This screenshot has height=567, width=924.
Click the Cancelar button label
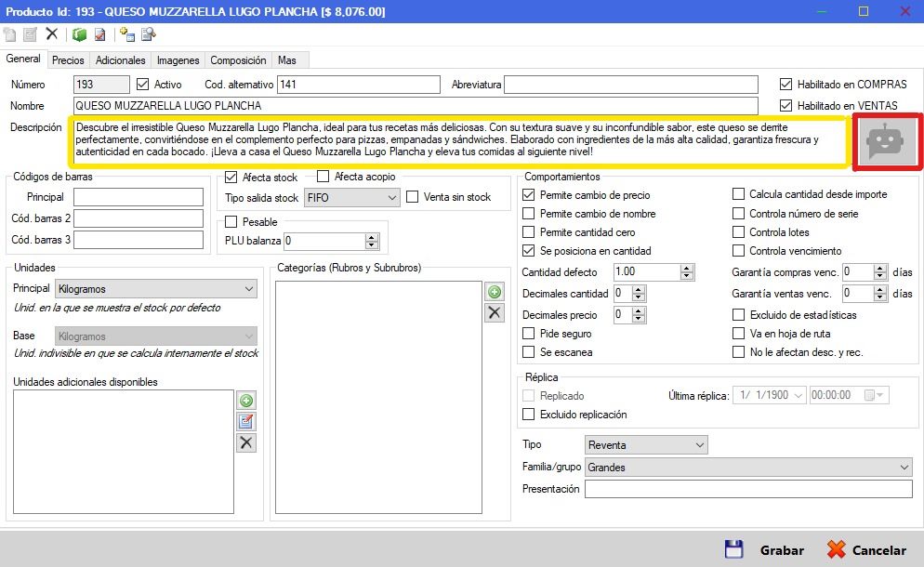tap(879, 550)
